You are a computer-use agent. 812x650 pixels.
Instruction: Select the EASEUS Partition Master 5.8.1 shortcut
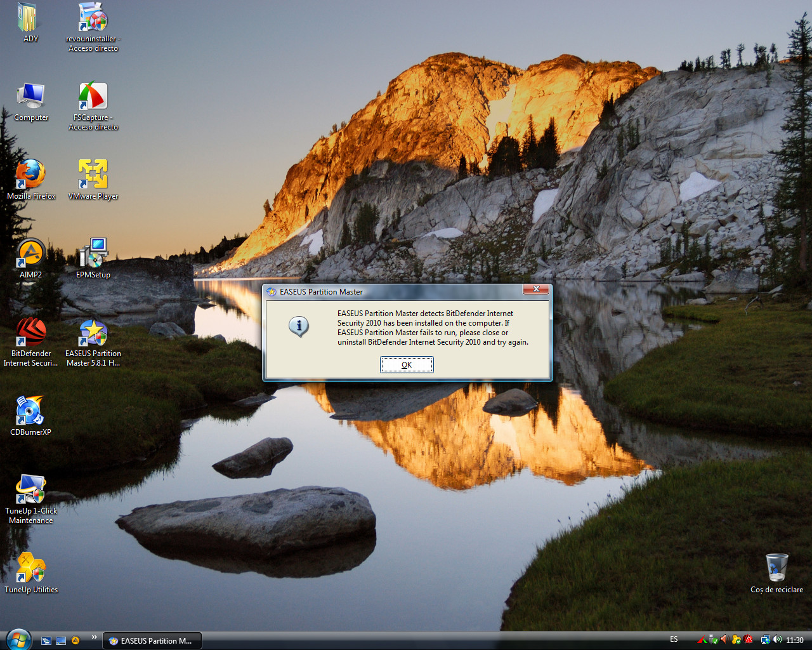tap(93, 342)
